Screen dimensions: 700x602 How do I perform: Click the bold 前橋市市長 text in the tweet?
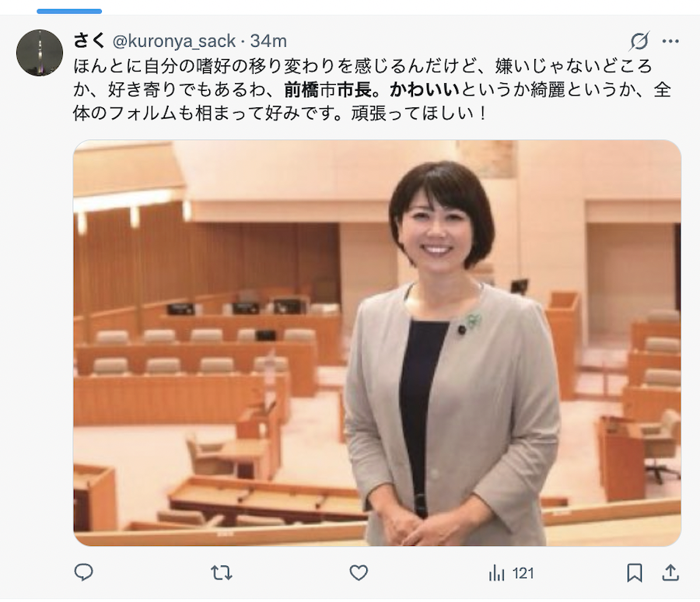[328, 89]
